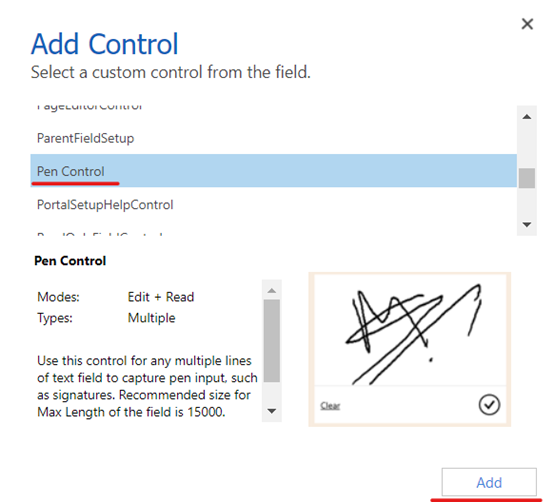The image size is (554, 502).
Task: Click the control list scroll up arrow
Action: click(x=527, y=117)
